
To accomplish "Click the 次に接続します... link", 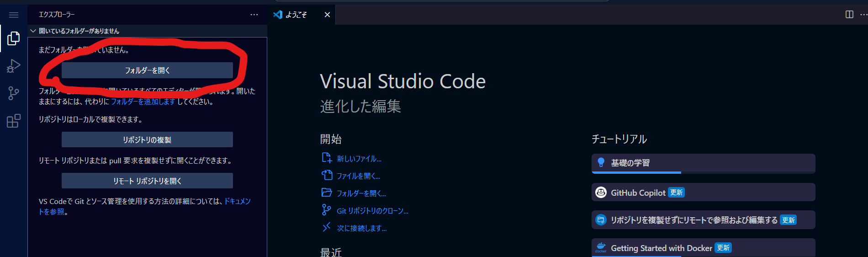I will coord(362,228).
